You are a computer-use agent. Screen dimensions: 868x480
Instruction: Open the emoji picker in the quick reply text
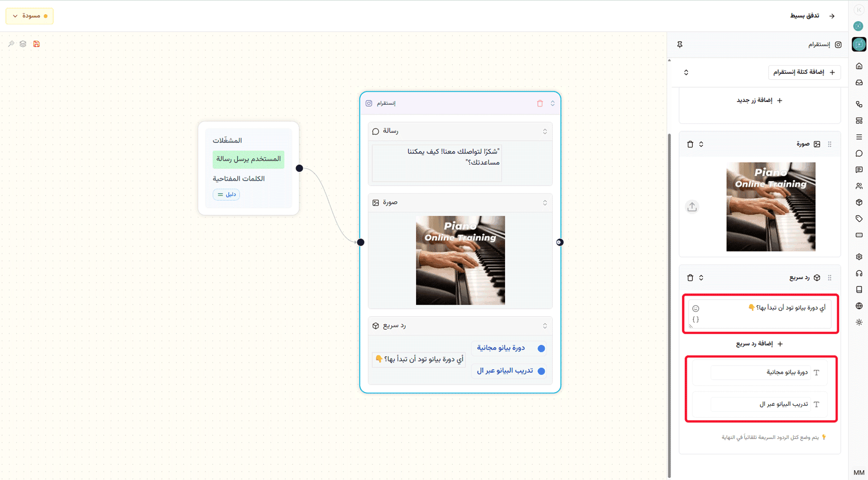point(695,309)
